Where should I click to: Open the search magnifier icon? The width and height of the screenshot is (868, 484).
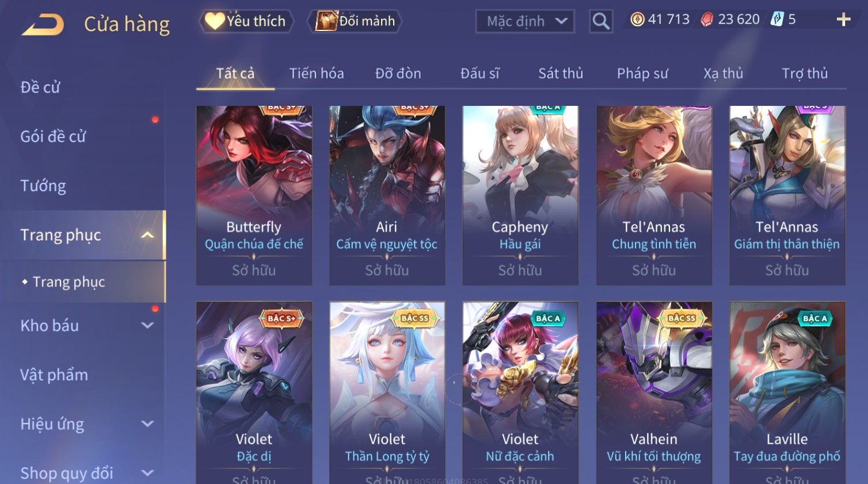pos(600,21)
